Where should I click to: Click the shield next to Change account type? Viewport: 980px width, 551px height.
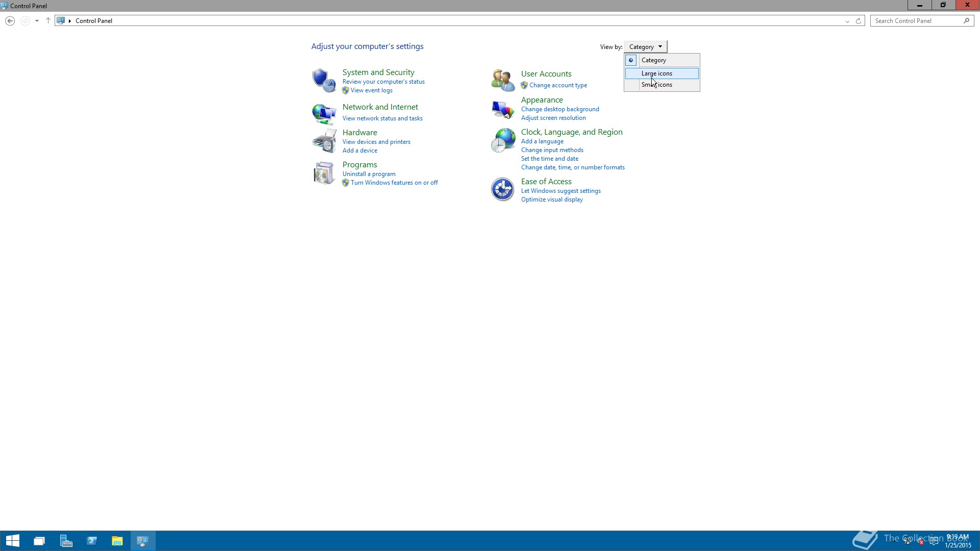(524, 85)
